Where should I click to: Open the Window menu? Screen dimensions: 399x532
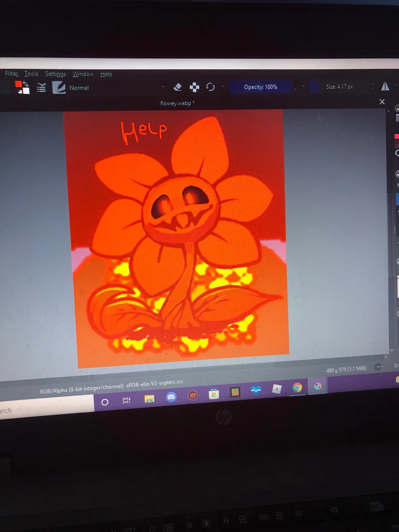click(83, 74)
